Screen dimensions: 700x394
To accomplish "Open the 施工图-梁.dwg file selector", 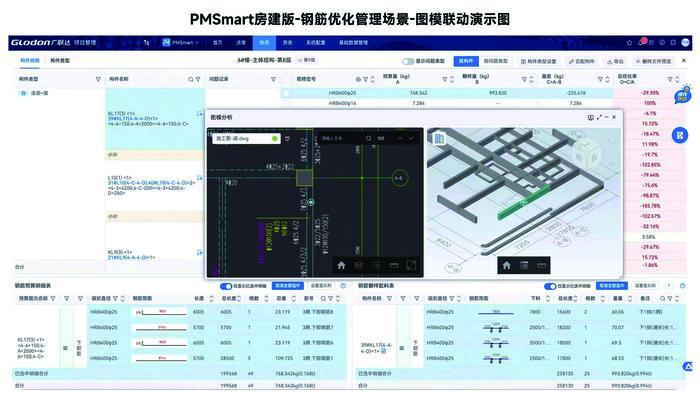I will 246,139.
